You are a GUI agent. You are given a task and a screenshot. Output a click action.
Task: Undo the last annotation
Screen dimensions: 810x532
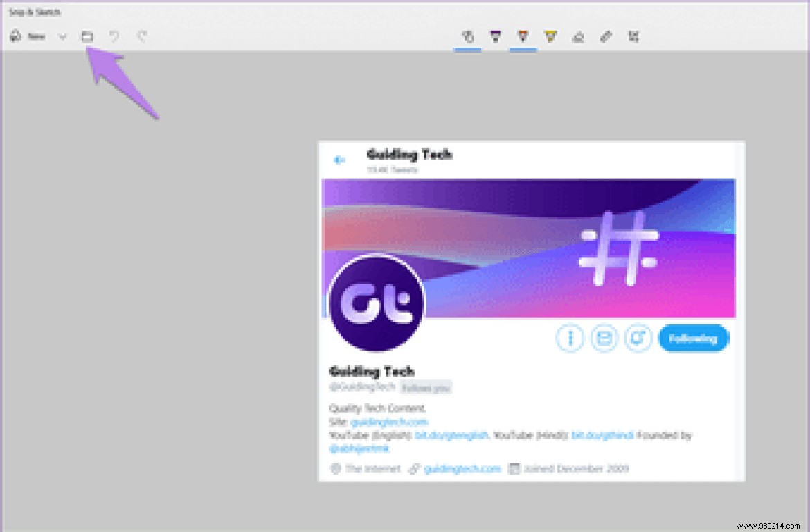116,37
